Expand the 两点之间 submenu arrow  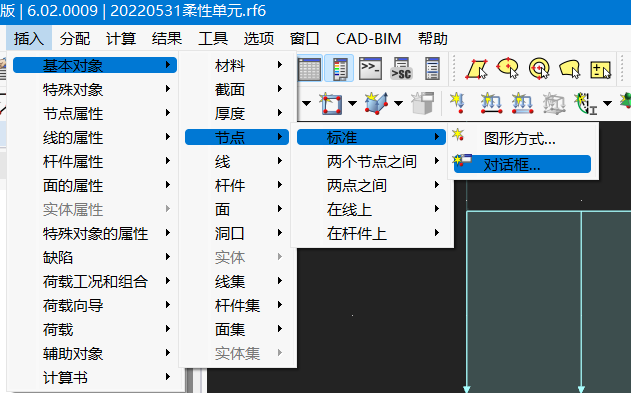tap(437, 185)
